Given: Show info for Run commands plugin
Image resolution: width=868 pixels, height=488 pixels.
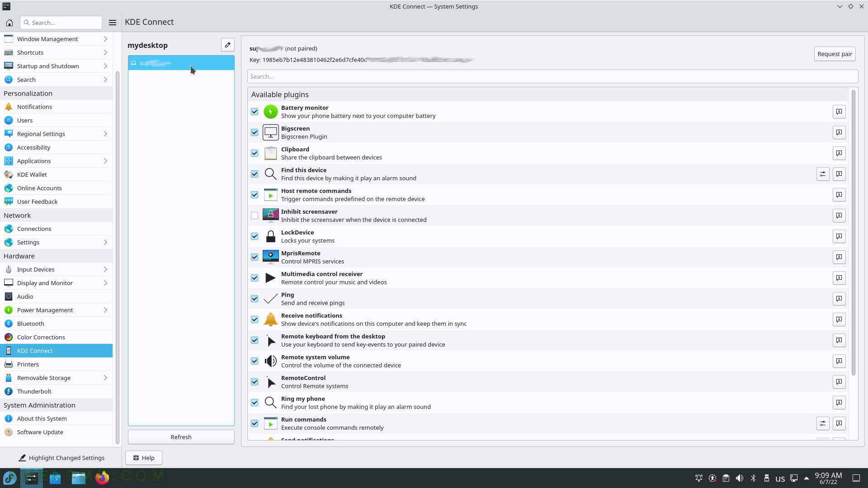Looking at the screenshot, I should (x=839, y=423).
